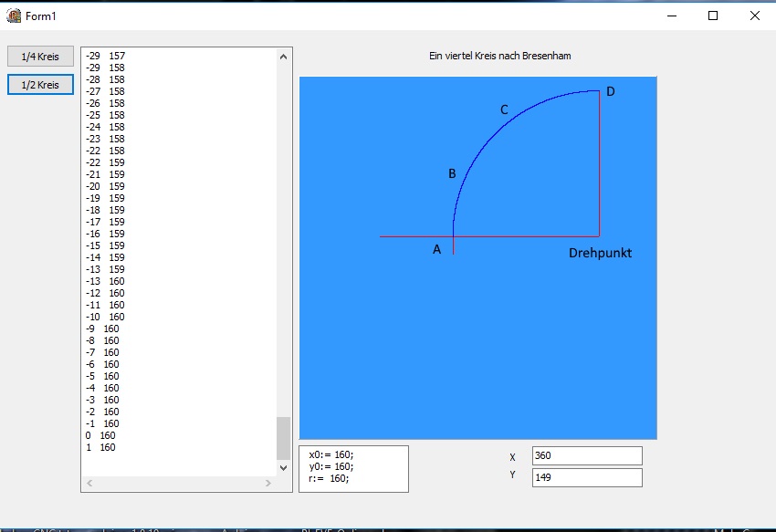Click point label C on the arc
This screenshot has height=532, width=776.
click(x=504, y=110)
